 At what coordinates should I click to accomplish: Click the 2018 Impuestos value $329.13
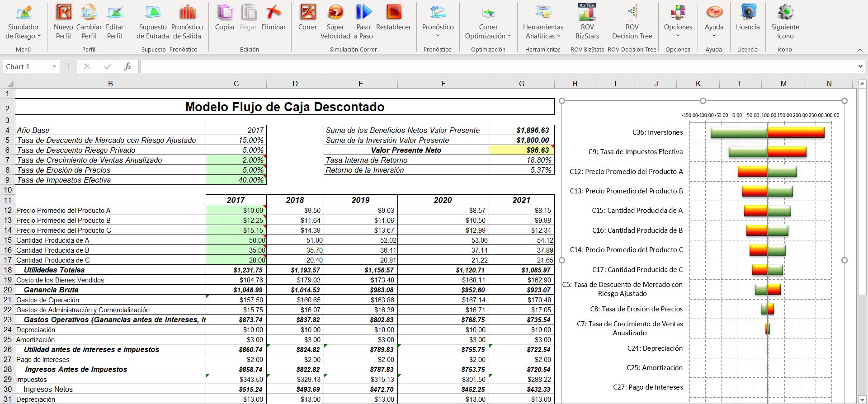pyautogui.click(x=295, y=379)
